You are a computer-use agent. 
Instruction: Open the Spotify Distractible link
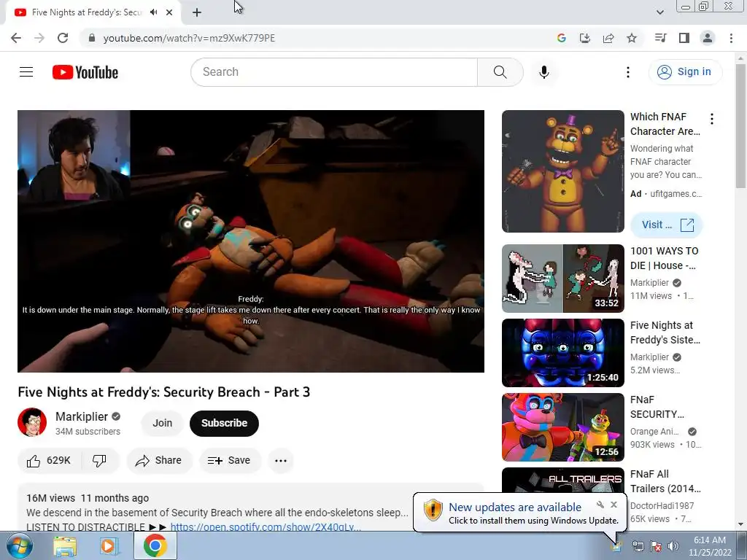tap(266, 526)
